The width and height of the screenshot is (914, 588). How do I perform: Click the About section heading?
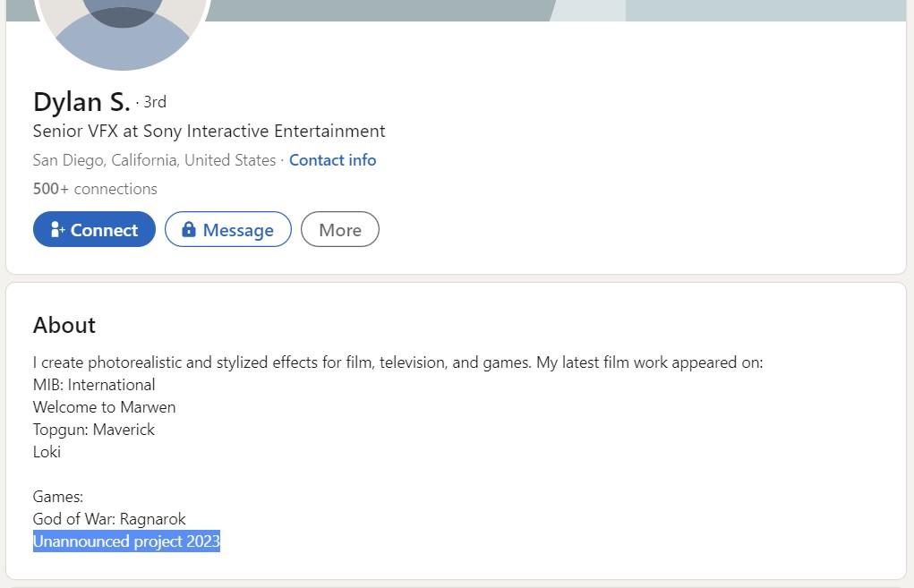click(x=64, y=325)
